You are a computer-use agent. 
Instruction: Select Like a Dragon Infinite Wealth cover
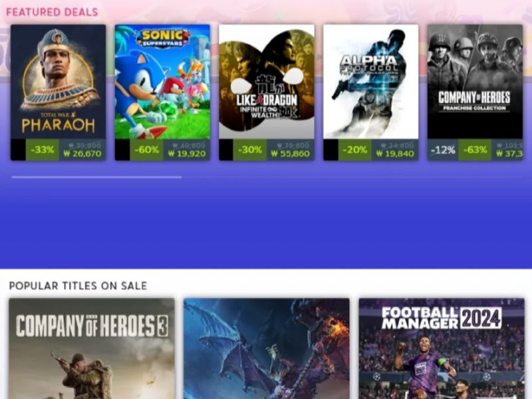[267, 81]
